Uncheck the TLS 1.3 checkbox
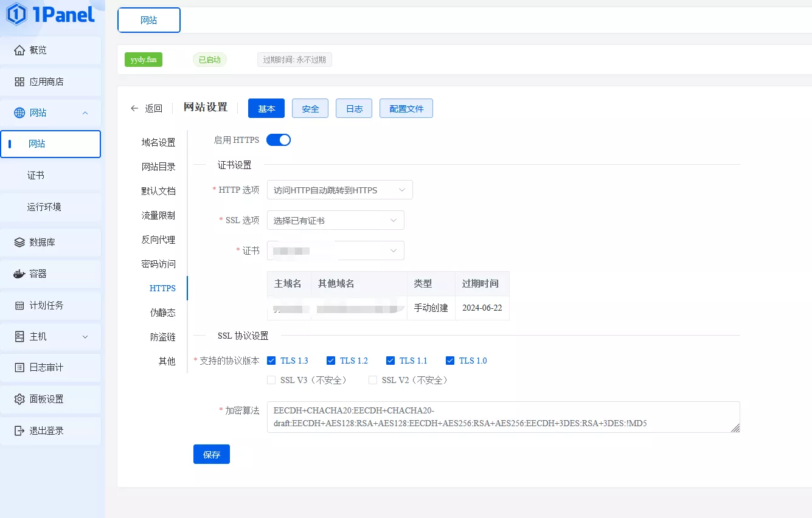The width and height of the screenshot is (812, 518). coord(271,361)
